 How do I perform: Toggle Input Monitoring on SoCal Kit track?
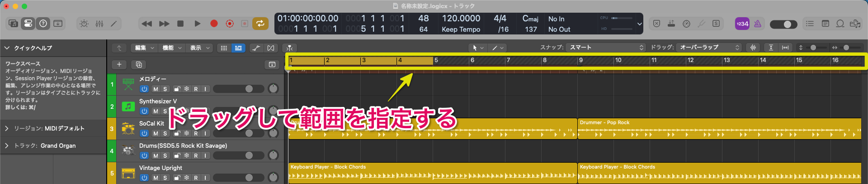[205, 134]
